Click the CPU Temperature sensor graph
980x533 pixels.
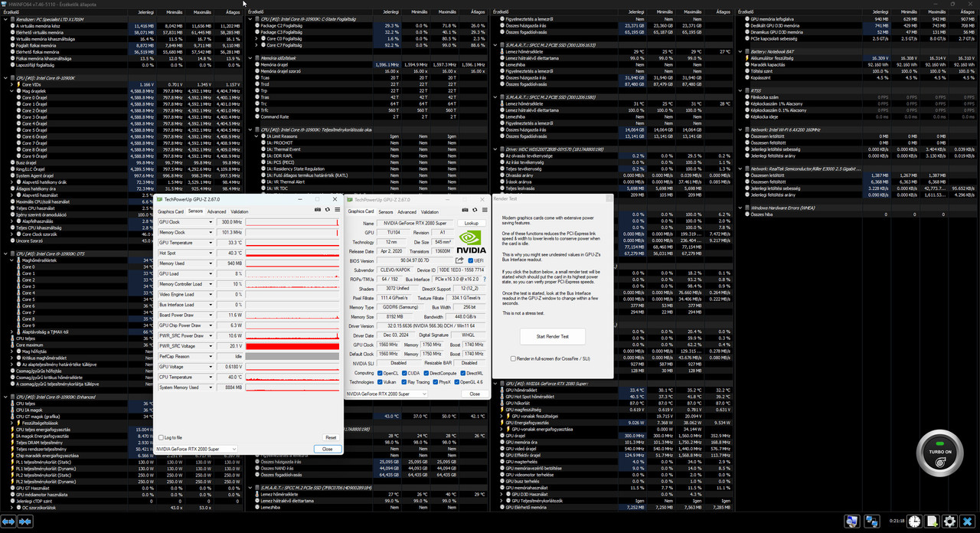tap(292, 377)
